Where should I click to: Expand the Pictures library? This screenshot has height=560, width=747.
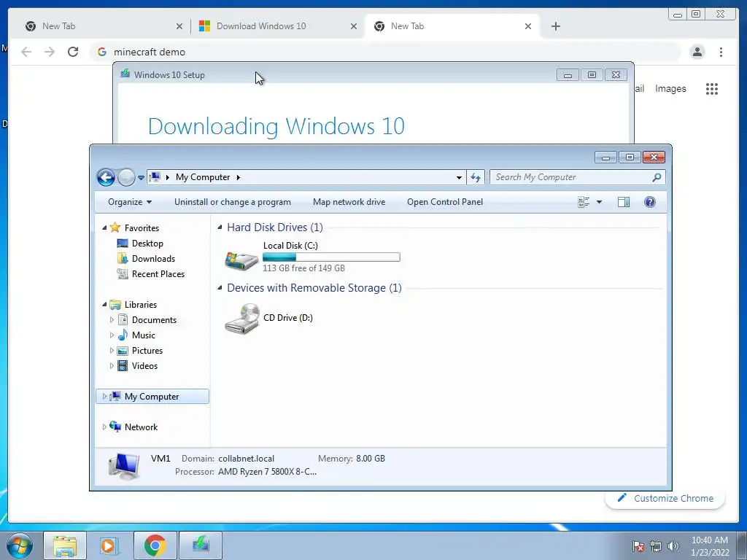[x=112, y=351]
